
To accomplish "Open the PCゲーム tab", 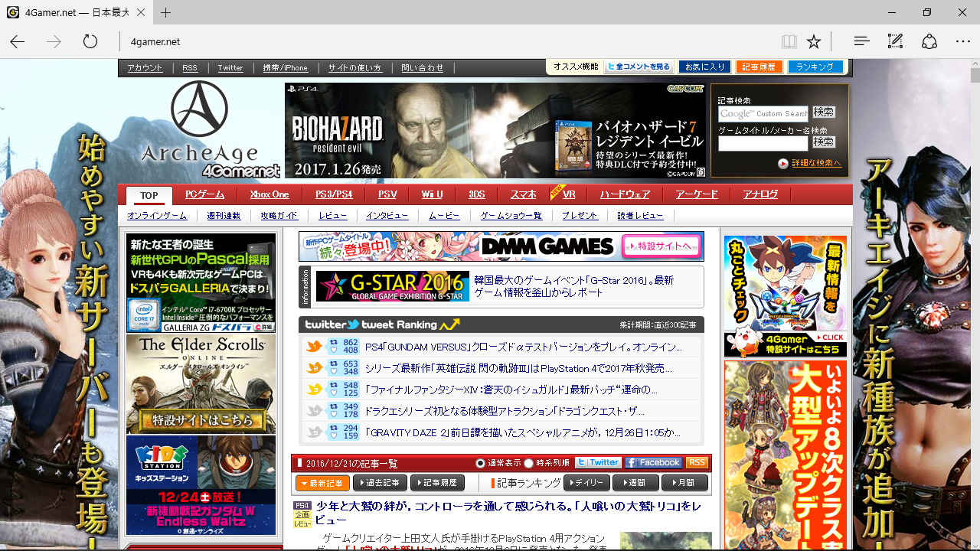I will (x=205, y=194).
